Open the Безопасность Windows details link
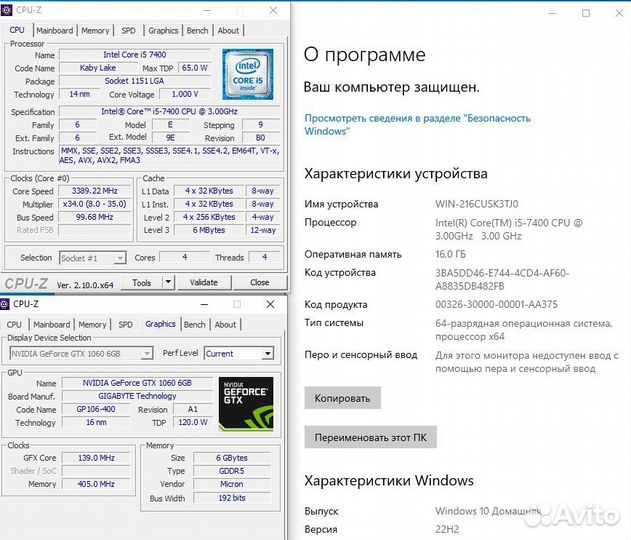This screenshot has width=631, height=540. coord(417,125)
